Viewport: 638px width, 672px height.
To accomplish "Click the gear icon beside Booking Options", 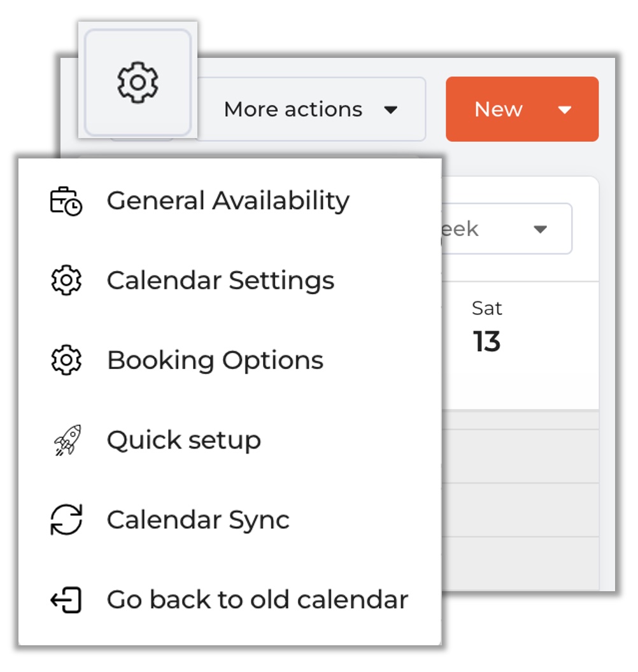I will point(66,360).
